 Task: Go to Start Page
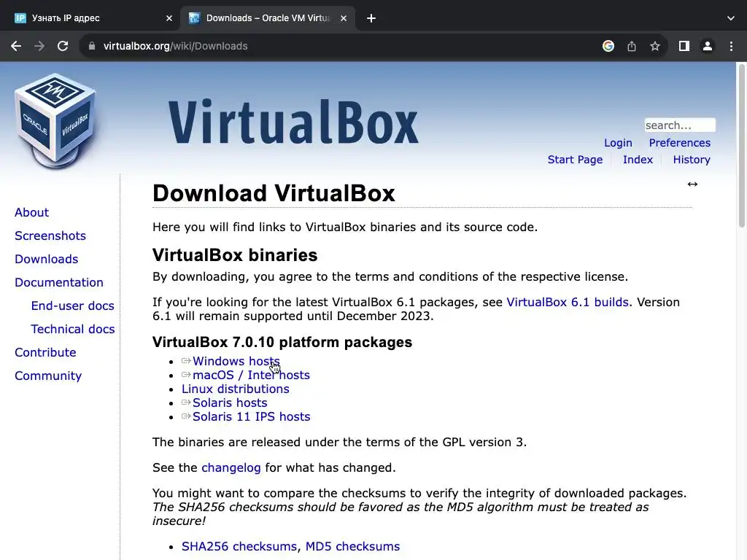[575, 160]
